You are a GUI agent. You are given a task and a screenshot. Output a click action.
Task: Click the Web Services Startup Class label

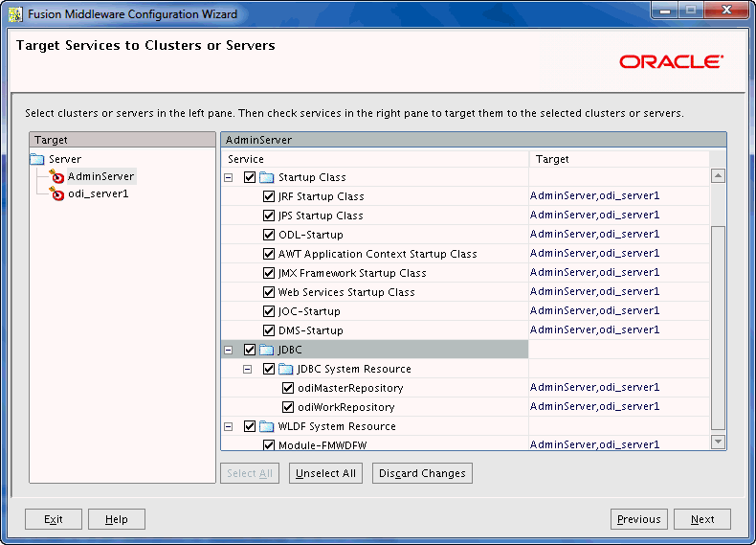(x=346, y=292)
